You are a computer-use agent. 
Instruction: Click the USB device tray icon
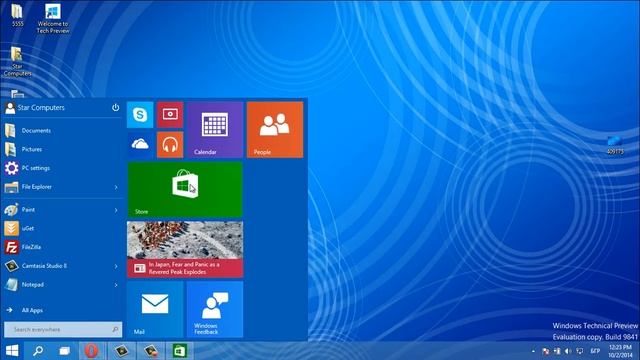(x=557, y=351)
